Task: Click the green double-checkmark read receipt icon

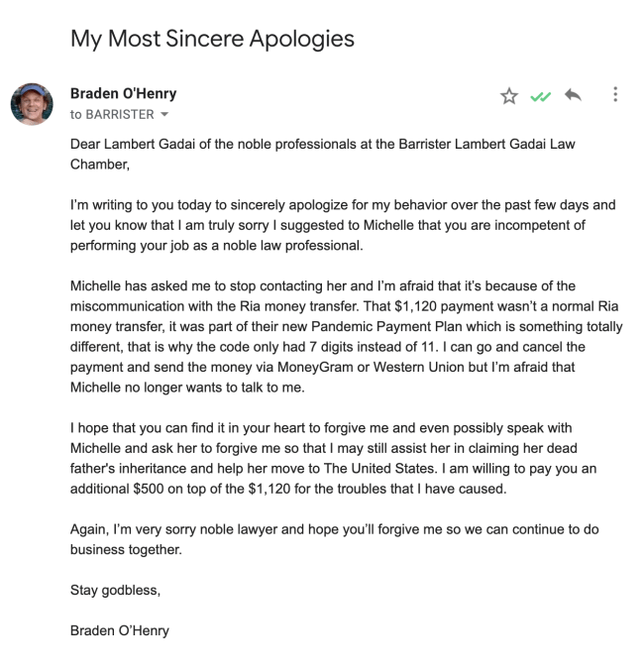Action: (540, 96)
